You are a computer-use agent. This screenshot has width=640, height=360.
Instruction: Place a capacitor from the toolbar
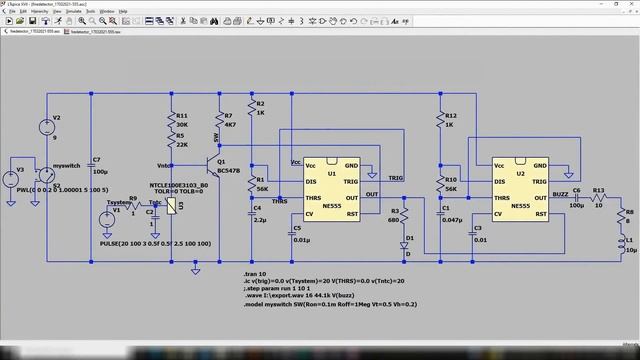(x=291, y=21)
